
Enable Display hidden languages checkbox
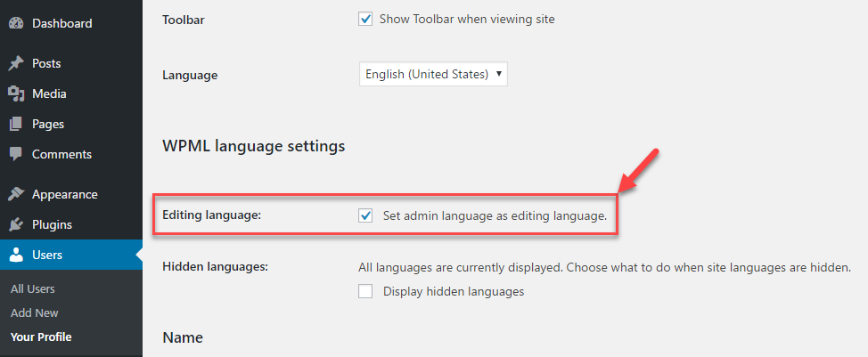(365, 291)
